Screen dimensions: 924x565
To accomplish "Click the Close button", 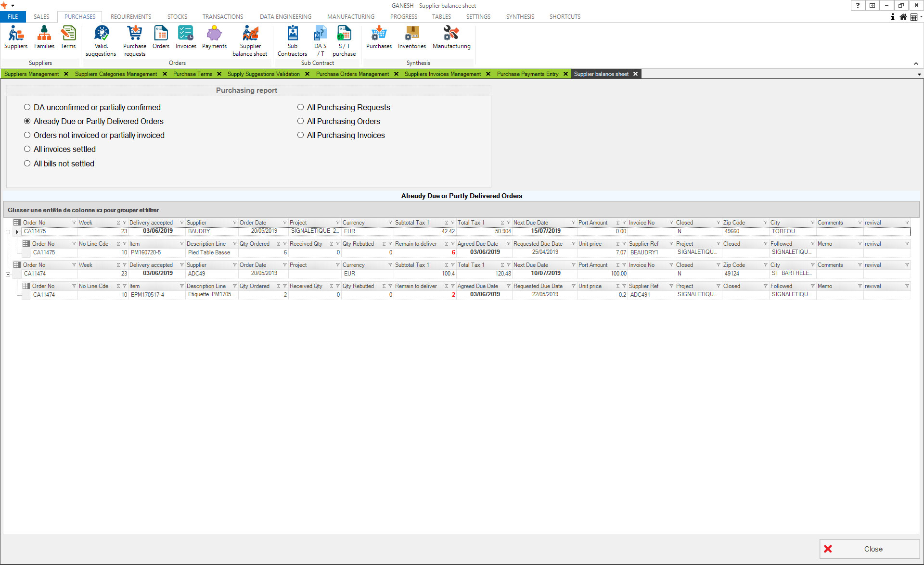I will 869,549.
